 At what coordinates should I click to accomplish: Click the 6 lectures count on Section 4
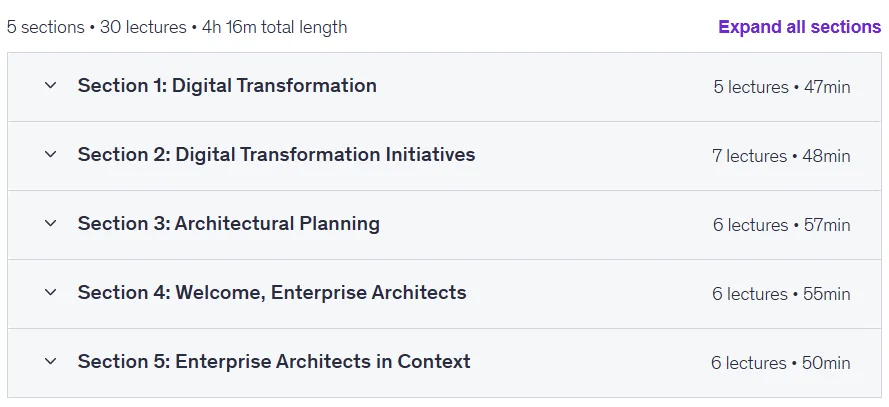[x=750, y=294]
